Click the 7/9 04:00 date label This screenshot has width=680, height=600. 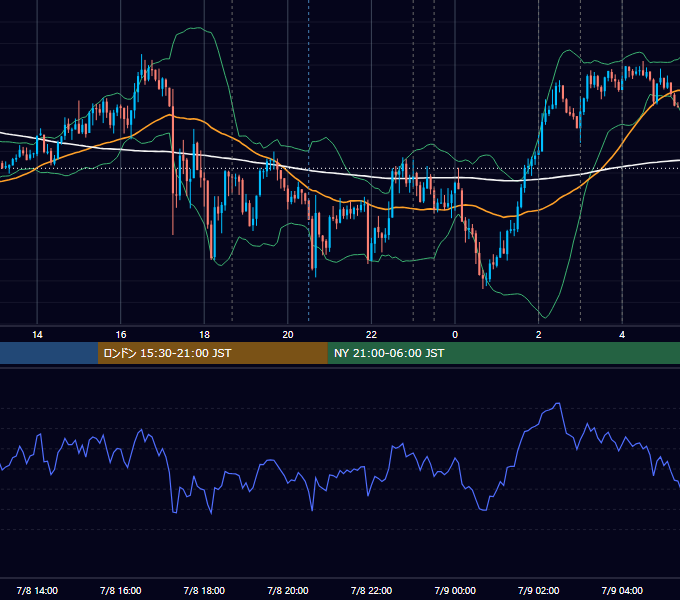pos(622,590)
